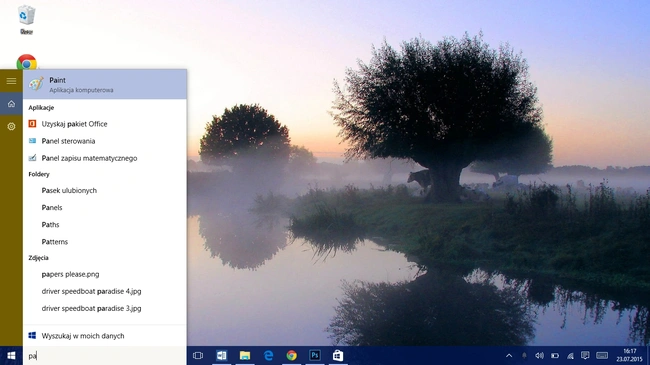Open the Start button on taskbar
The width and height of the screenshot is (650, 365).
point(11,355)
